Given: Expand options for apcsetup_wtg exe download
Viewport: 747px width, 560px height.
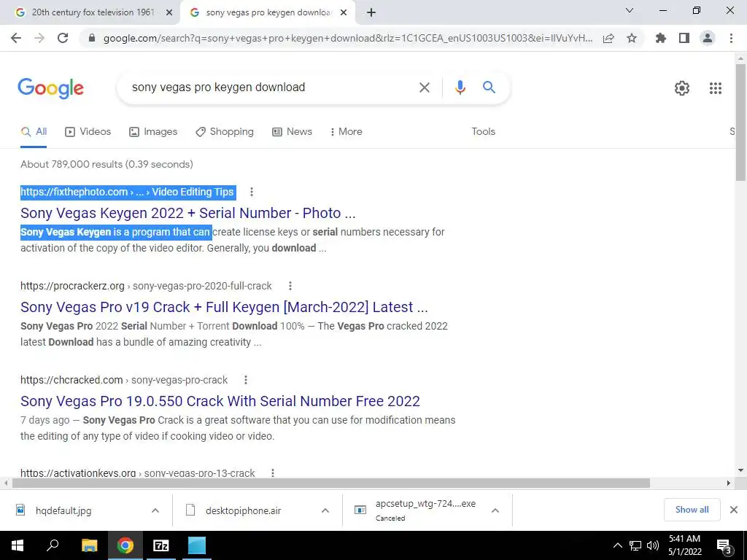Looking at the screenshot, I should coord(495,510).
